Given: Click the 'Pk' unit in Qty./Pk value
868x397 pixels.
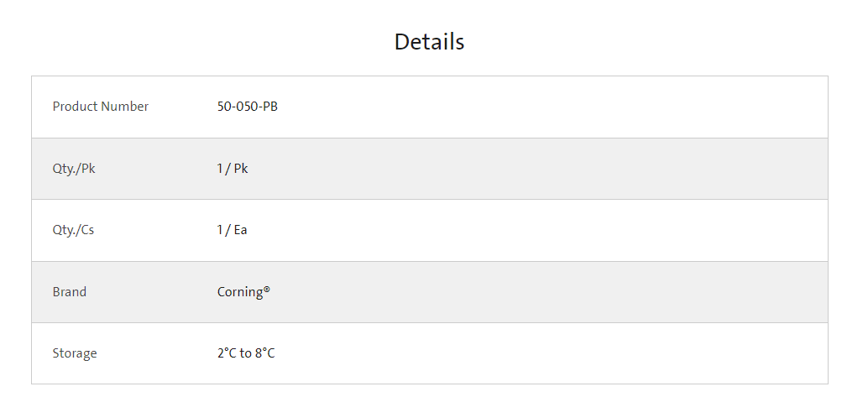Looking at the screenshot, I should click(241, 169).
